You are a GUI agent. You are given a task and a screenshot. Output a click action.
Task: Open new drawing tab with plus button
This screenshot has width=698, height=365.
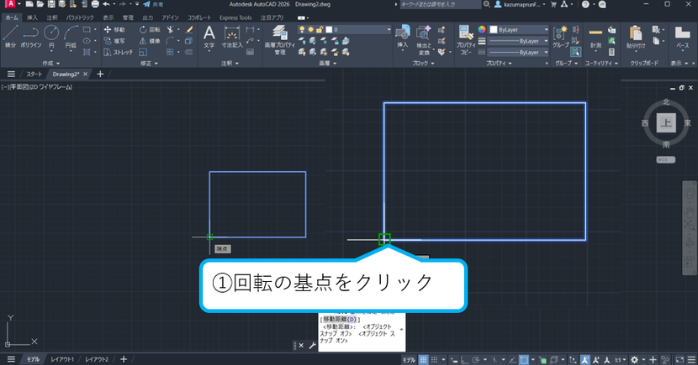(x=100, y=74)
